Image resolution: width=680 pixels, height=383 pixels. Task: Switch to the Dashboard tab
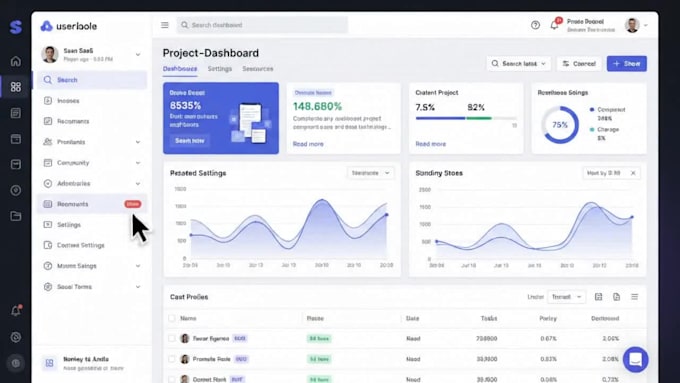[x=180, y=69]
